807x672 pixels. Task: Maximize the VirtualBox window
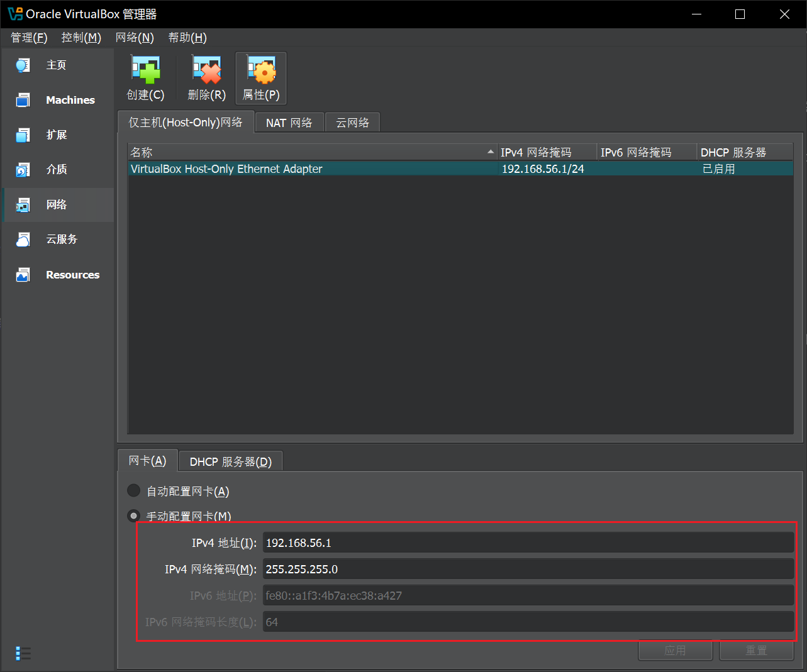[740, 14]
